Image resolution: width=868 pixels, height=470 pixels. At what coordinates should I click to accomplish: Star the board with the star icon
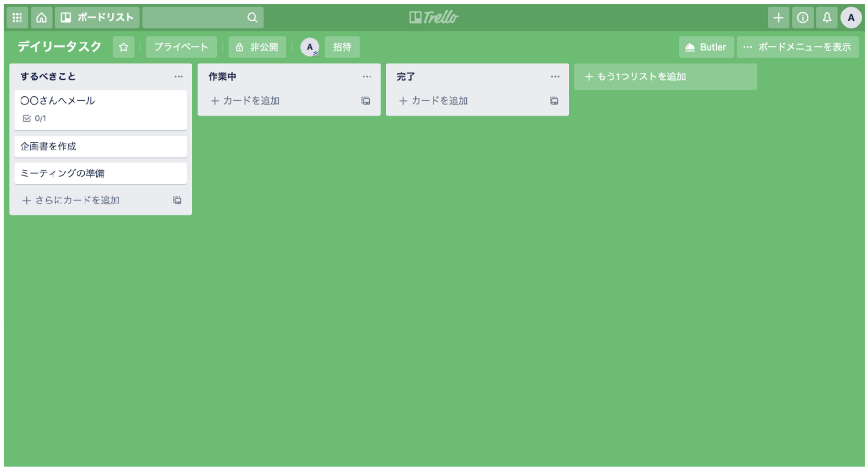pyautogui.click(x=123, y=47)
